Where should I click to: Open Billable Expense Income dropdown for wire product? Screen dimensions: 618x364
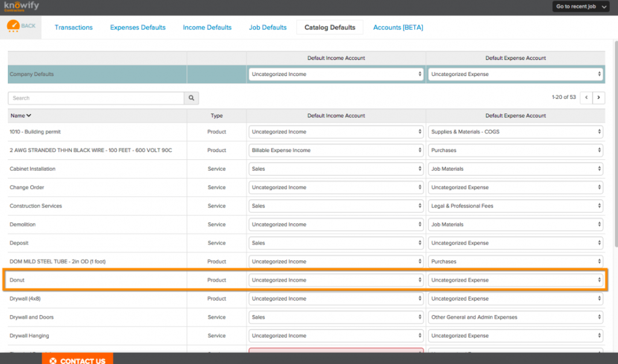coord(335,150)
